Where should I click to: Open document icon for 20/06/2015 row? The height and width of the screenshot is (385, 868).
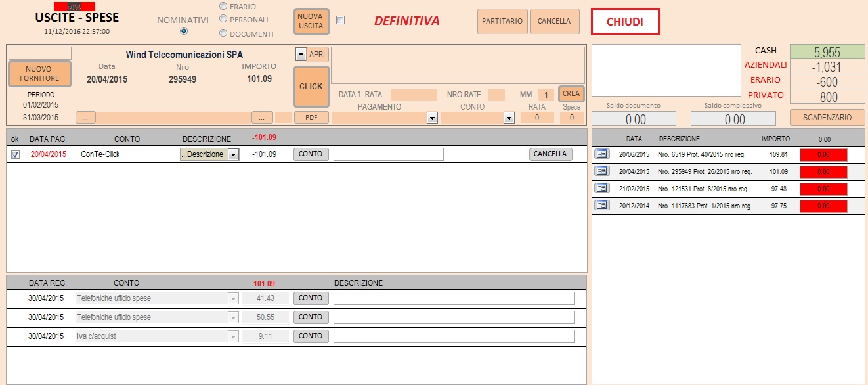coord(601,154)
